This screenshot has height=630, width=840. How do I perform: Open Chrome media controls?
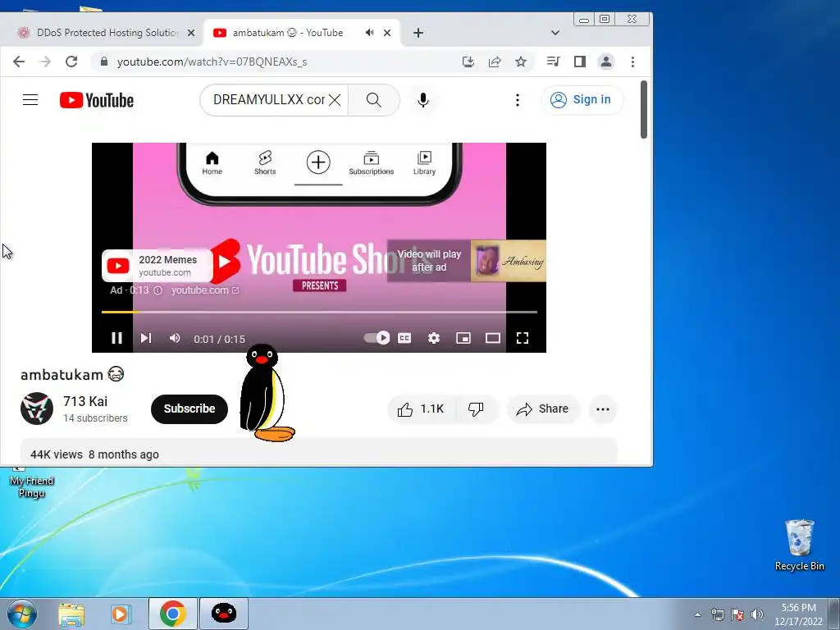point(554,62)
